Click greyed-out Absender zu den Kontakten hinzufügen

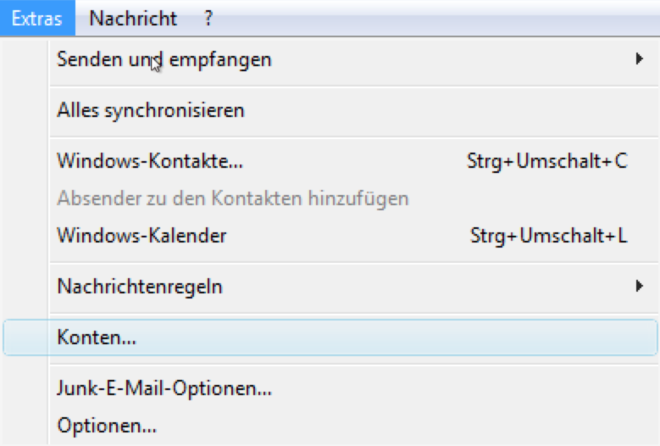pyautogui.click(x=233, y=198)
